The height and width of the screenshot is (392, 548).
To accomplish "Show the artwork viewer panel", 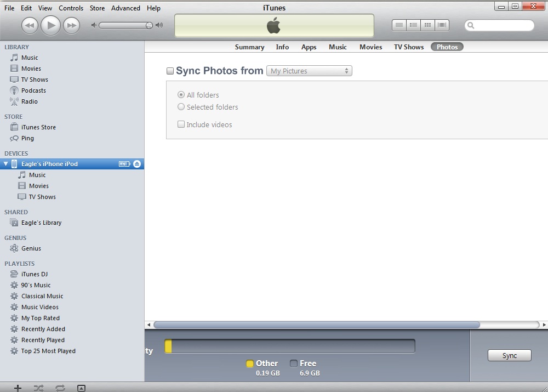I will [x=81, y=388].
